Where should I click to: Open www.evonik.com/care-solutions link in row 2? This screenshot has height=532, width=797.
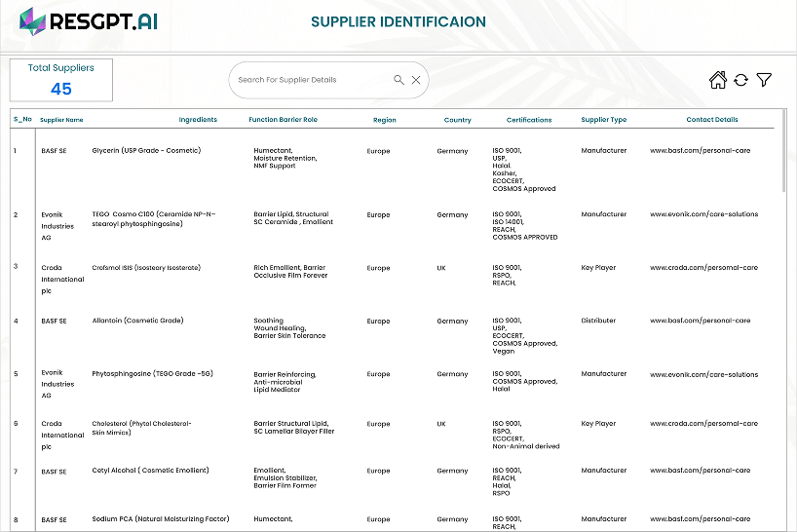coord(704,214)
